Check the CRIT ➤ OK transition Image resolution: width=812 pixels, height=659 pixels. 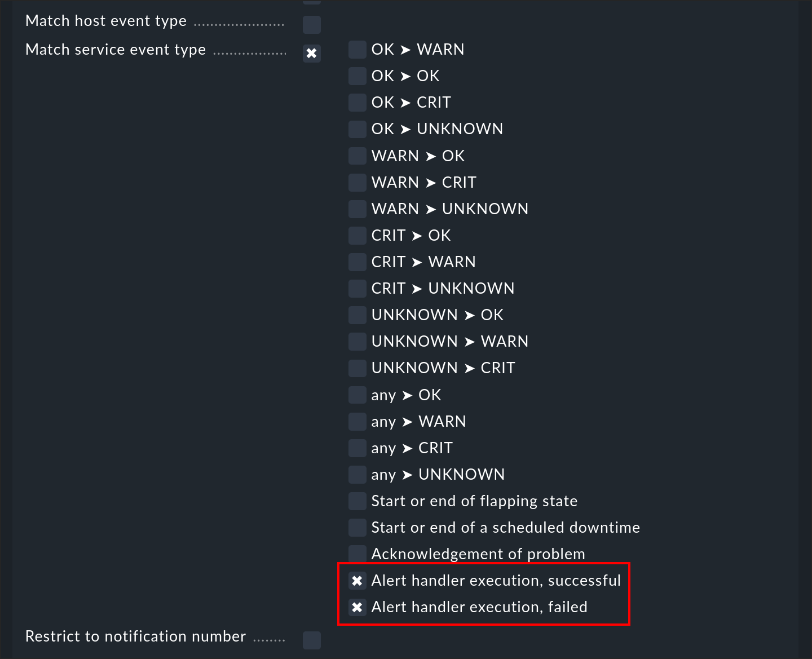(357, 235)
